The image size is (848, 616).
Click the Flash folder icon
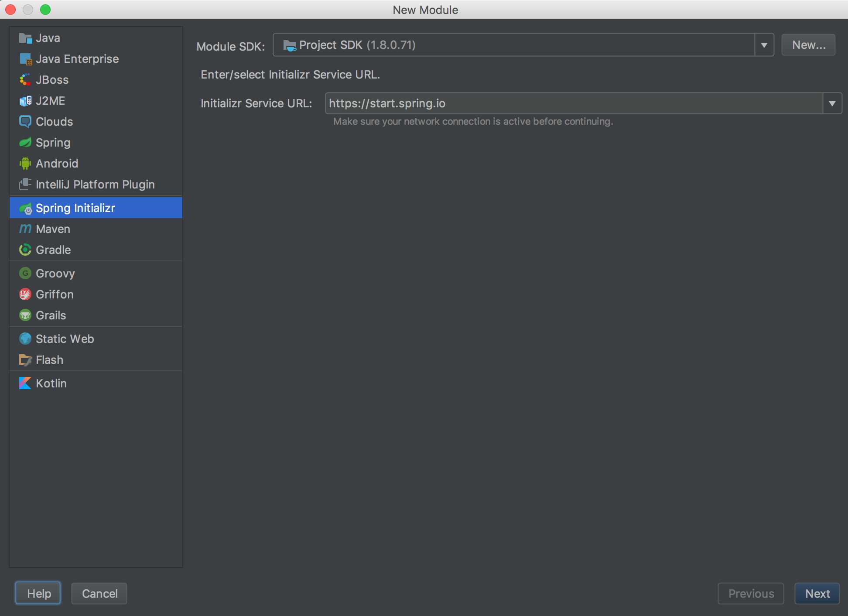tap(25, 360)
